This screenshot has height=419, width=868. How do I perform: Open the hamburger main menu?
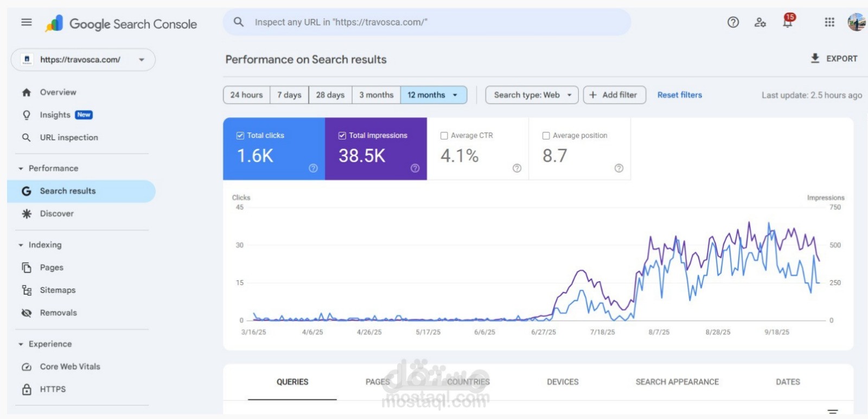(26, 22)
